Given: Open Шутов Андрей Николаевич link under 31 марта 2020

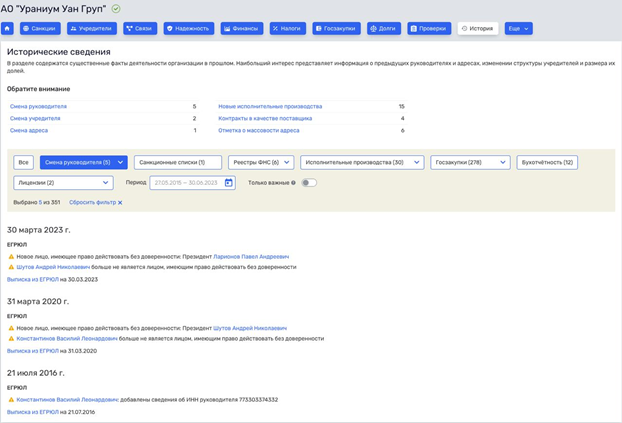Looking at the screenshot, I should tap(250, 328).
